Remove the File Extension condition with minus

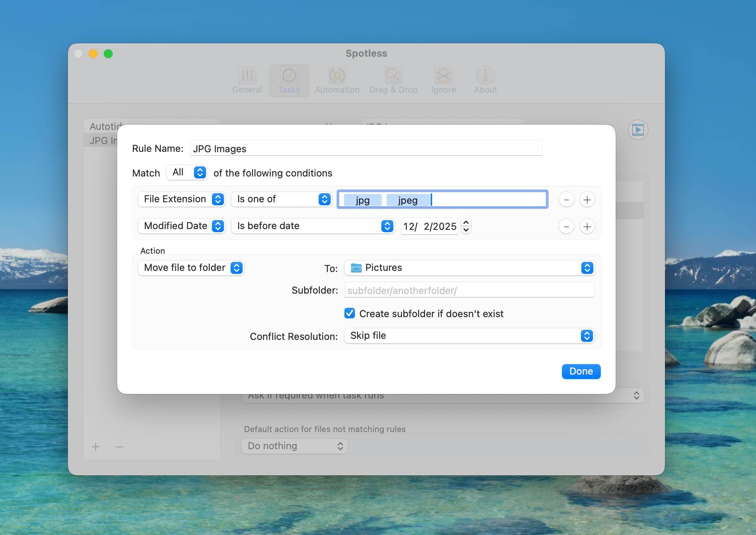566,200
